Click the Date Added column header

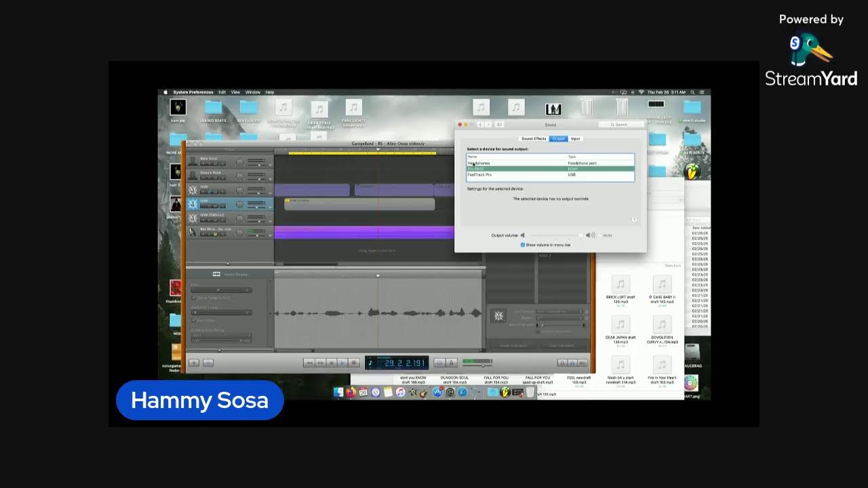click(x=701, y=228)
